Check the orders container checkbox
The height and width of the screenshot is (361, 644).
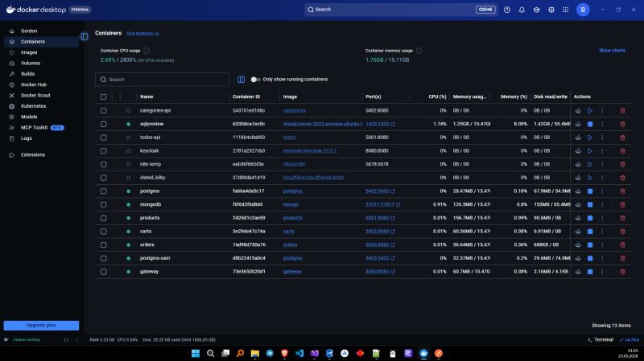click(x=104, y=245)
